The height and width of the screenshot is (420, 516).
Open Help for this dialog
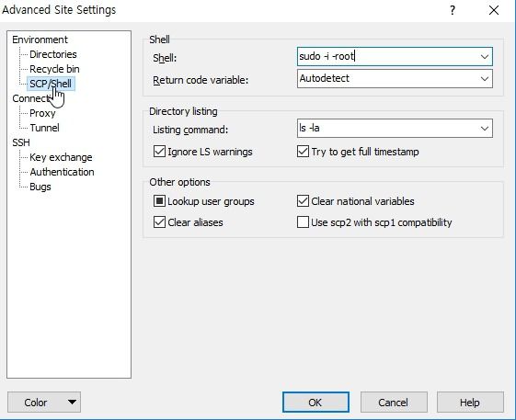(470, 403)
